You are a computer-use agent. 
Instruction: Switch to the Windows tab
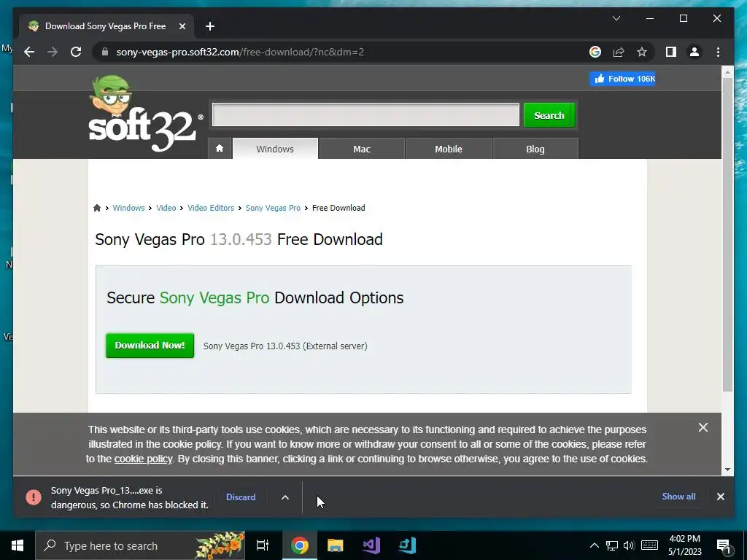pyautogui.click(x=275, y=149)
